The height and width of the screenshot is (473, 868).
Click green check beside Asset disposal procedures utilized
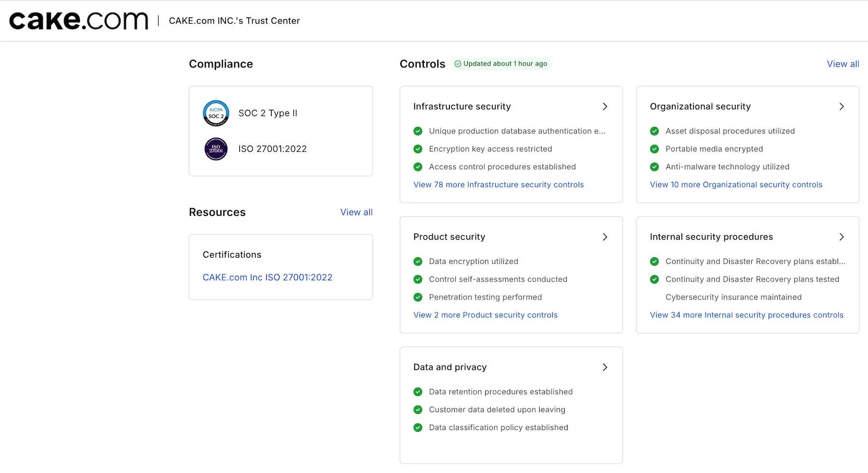tap(654, 131)
